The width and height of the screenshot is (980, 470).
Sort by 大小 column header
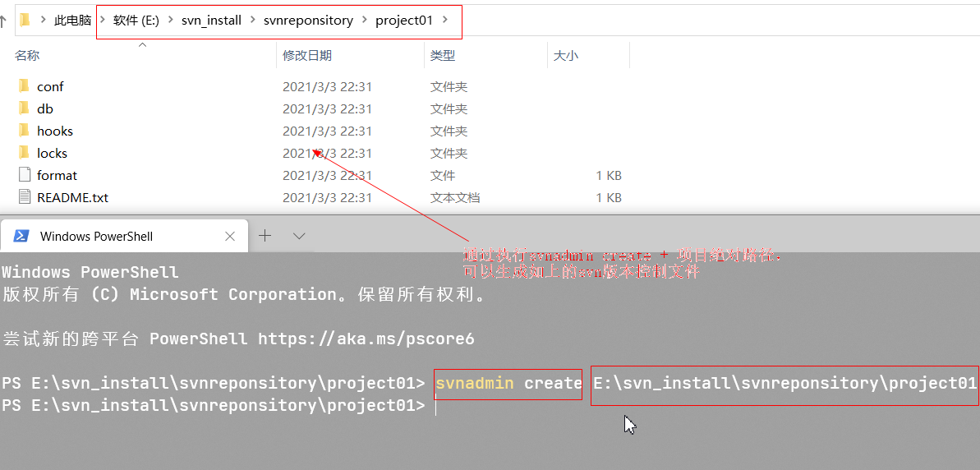coord(566,56)
